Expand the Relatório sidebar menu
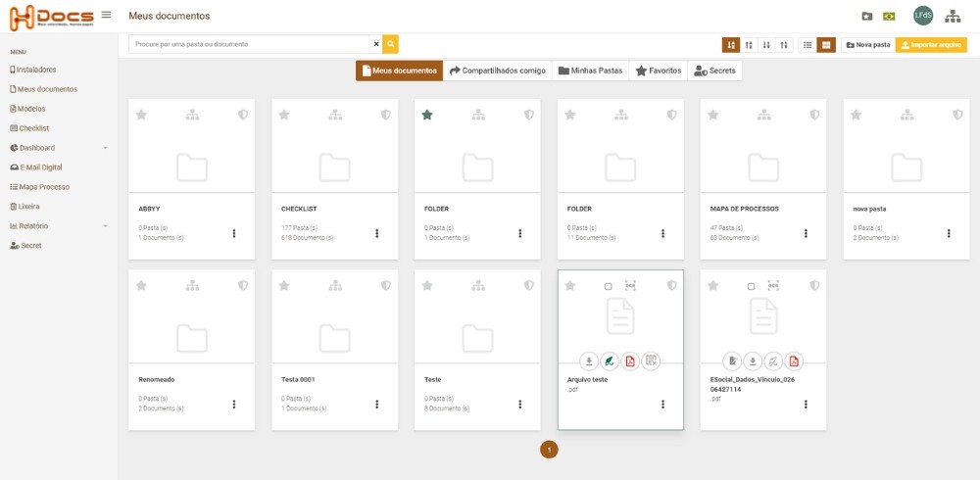Viewport: 980px width, 480px height. point(59,226)
